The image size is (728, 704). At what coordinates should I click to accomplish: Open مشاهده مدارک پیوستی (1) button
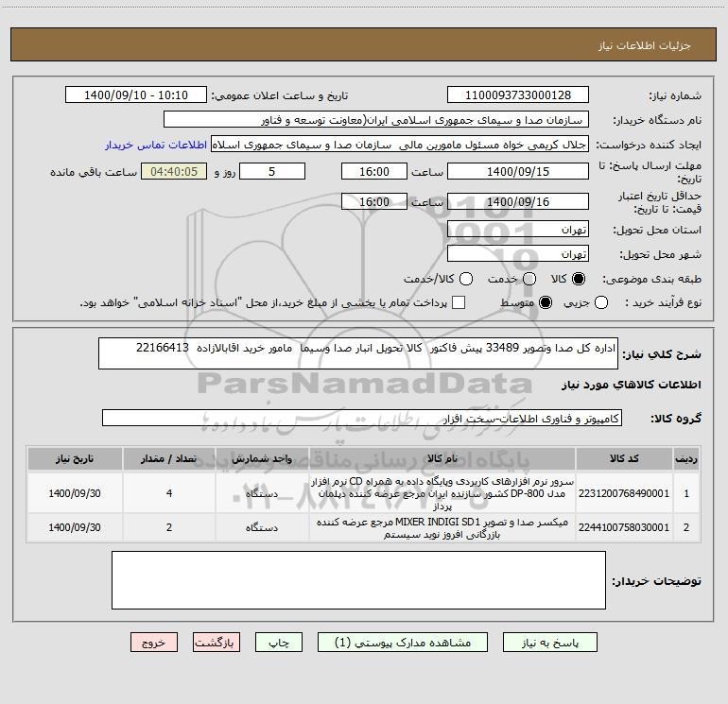tap(403, 643)
